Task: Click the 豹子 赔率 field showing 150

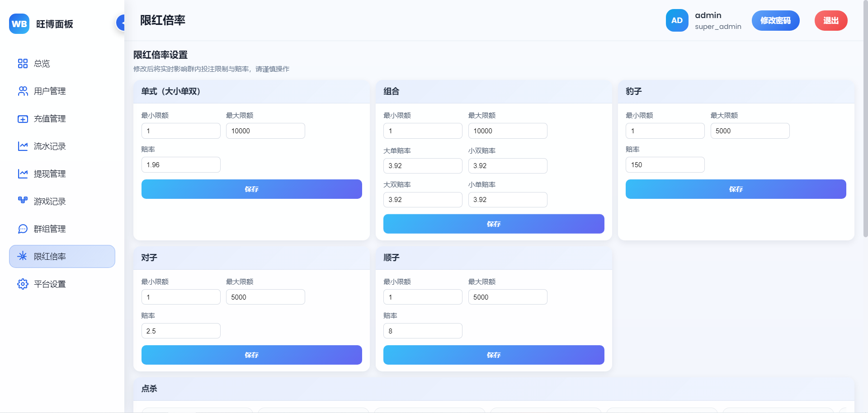Action: click(665, 165)
